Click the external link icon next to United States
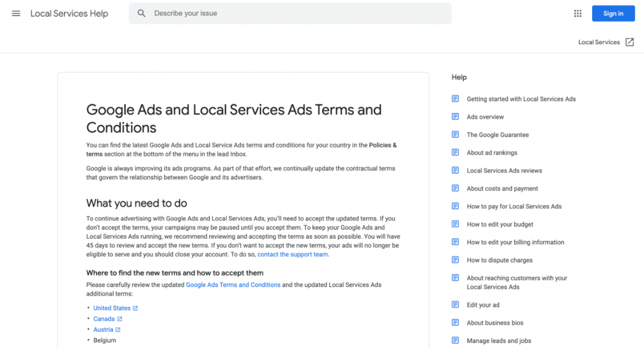The height and width of the screenshot is (348, 644). 135,309
